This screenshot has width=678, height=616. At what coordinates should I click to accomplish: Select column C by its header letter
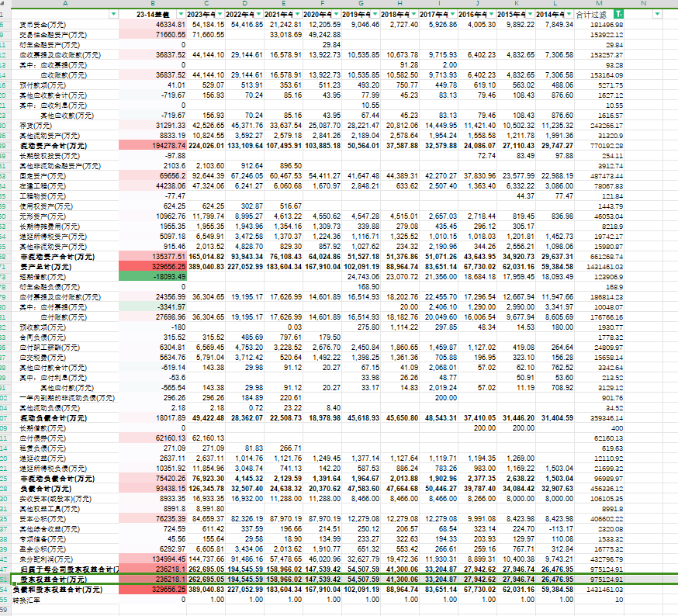(x=206, y=3)
